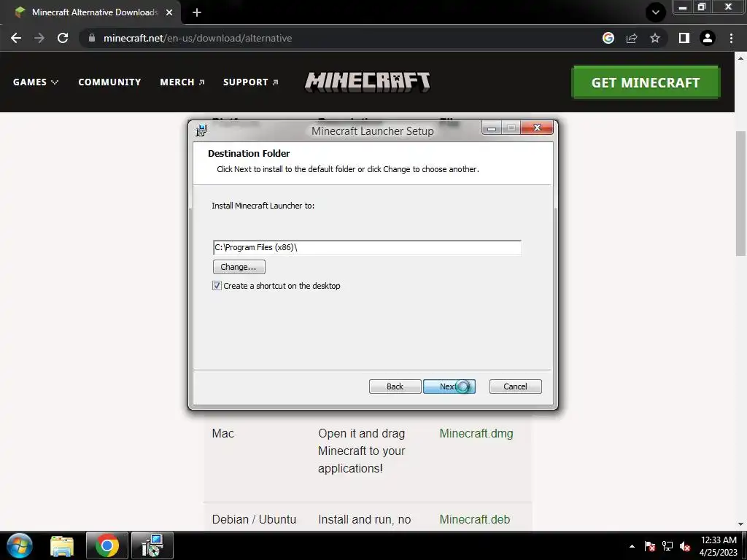Viewport: 747px width, 560px height.
Task: Click the page scrollbar down arrow
Action: [740, 524]
